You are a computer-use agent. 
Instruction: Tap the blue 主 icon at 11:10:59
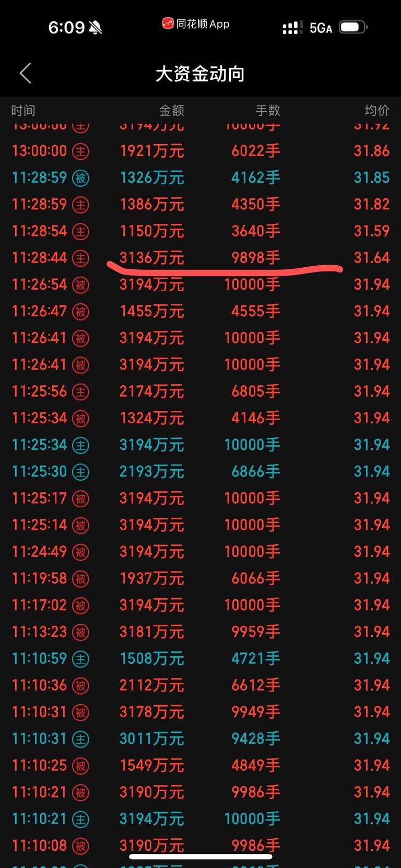[x=80, y=659]
